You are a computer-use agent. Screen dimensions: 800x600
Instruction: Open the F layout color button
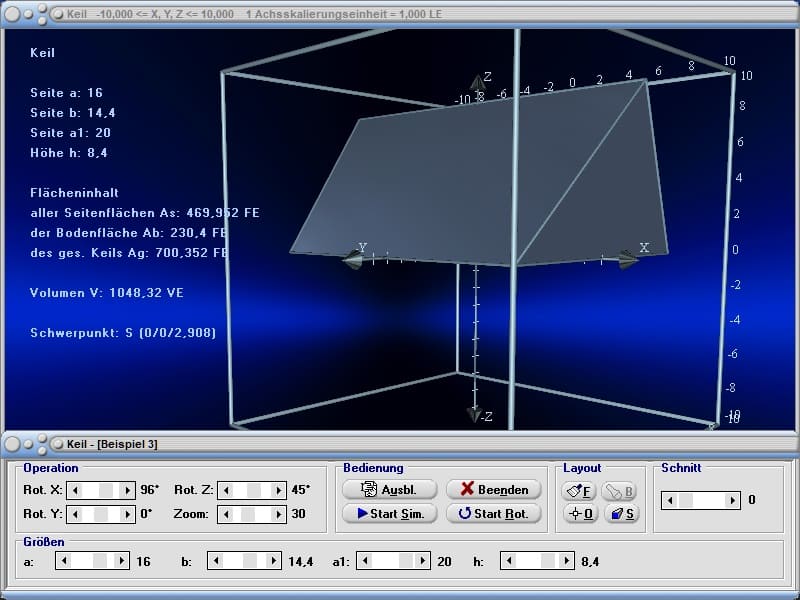[579, 491]
